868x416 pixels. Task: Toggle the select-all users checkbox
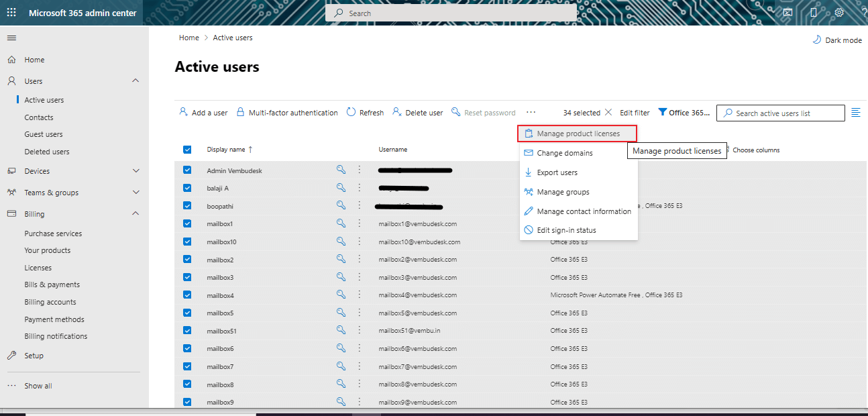coord(187,150)
